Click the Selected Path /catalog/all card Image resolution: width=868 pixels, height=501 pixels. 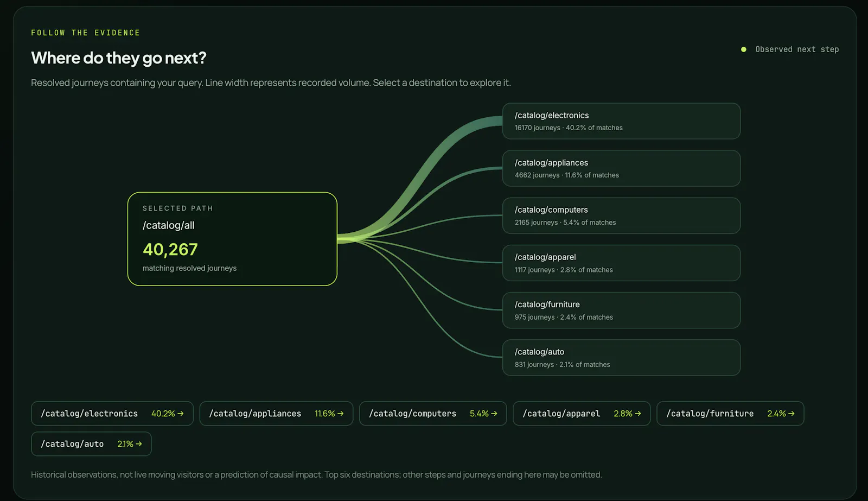click(x=232, y=239)
